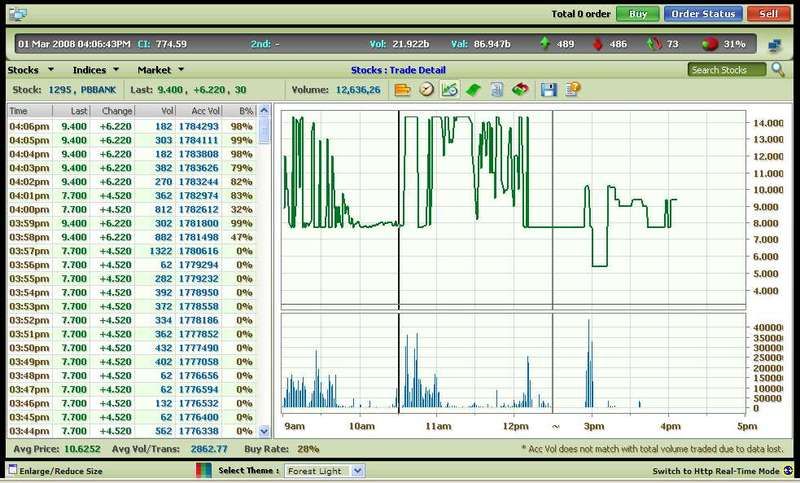The width and height of the screenshot is (800, 483).
Task: Click the Search Stocks input field
Action: (727, 69)
